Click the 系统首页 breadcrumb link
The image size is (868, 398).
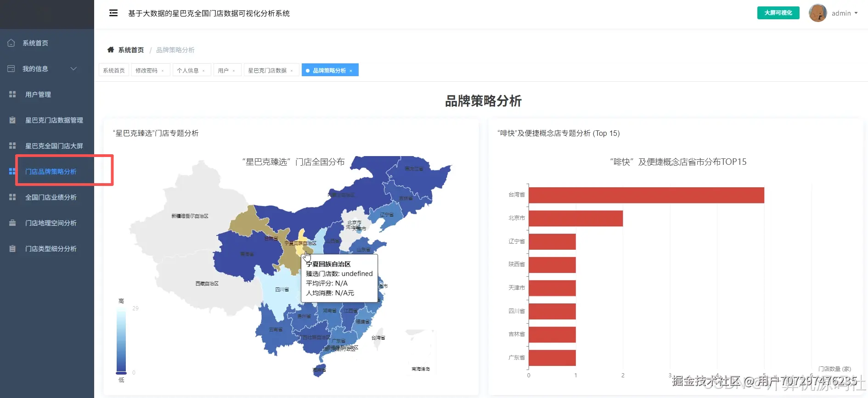(x=131, y=50)
